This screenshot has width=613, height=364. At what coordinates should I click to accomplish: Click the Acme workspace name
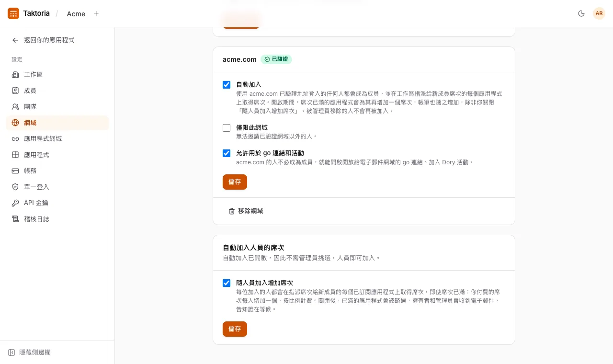(76, 14)
